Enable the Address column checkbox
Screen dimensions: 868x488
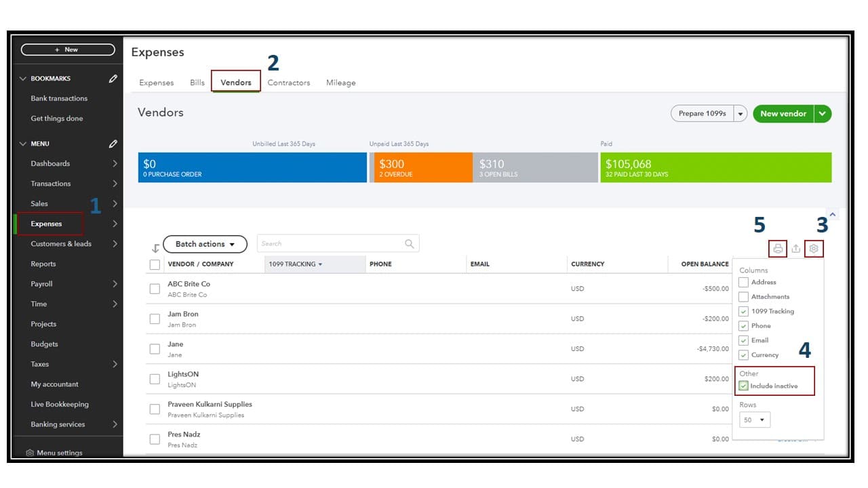[744, 282]
